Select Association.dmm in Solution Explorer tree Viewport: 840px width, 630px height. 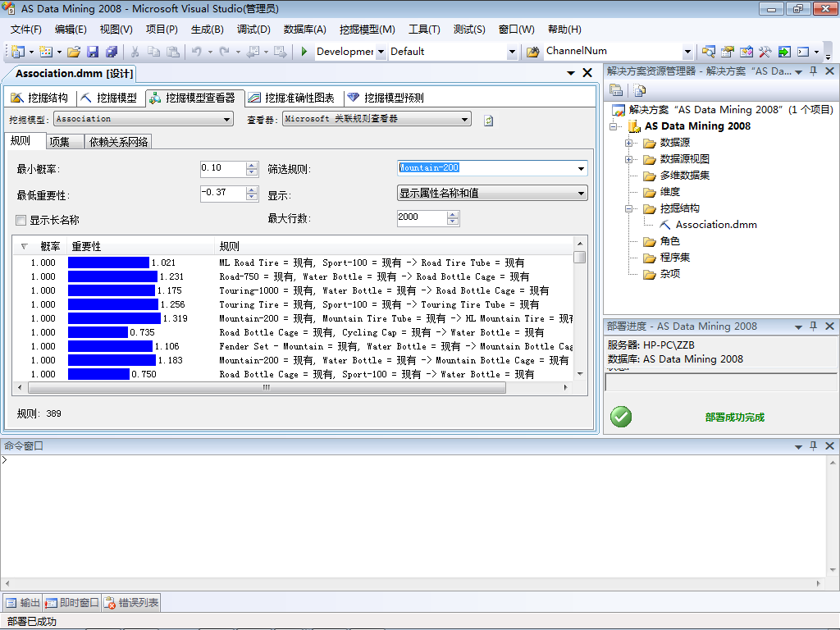pyautogui.click(x=715, y=225)
